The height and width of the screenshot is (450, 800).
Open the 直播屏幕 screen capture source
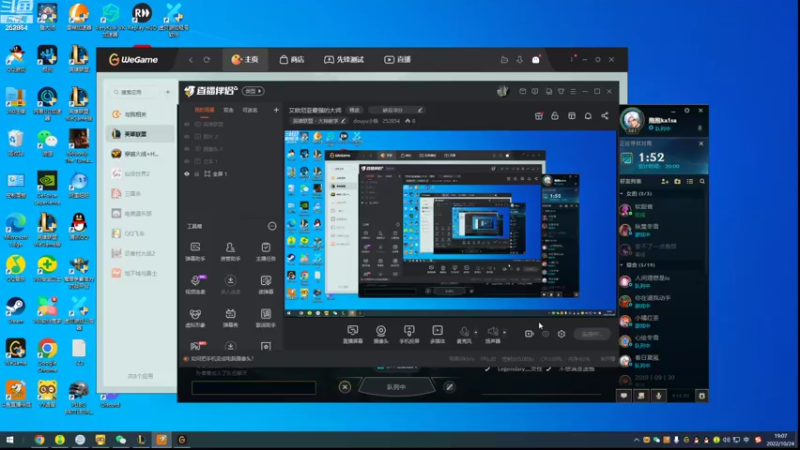[x=353, y=334]
